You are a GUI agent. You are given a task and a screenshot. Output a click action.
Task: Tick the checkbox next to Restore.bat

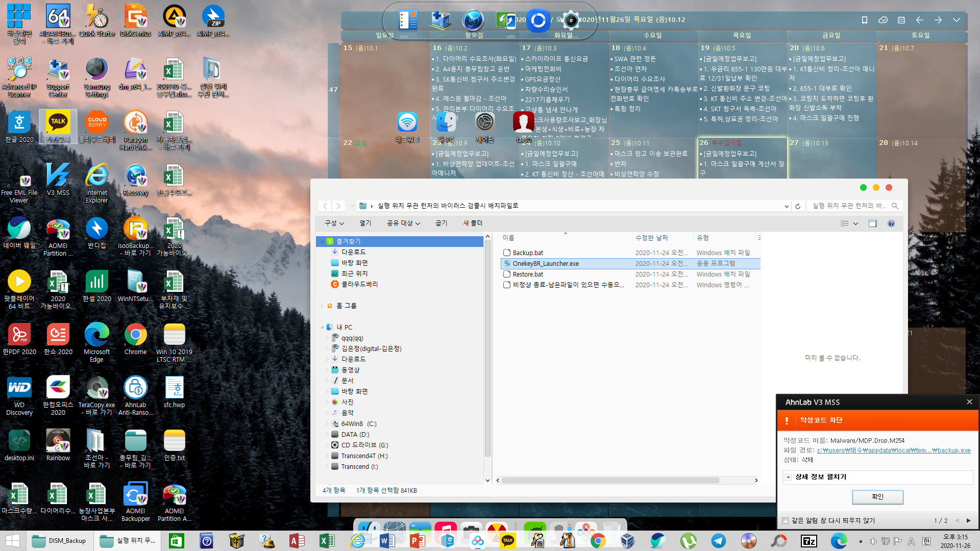pyautogui.click(x=507, y=274)
